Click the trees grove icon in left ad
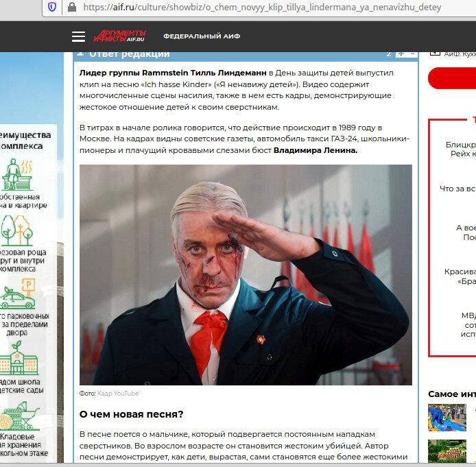476x467 pixels. coord(16,230)
